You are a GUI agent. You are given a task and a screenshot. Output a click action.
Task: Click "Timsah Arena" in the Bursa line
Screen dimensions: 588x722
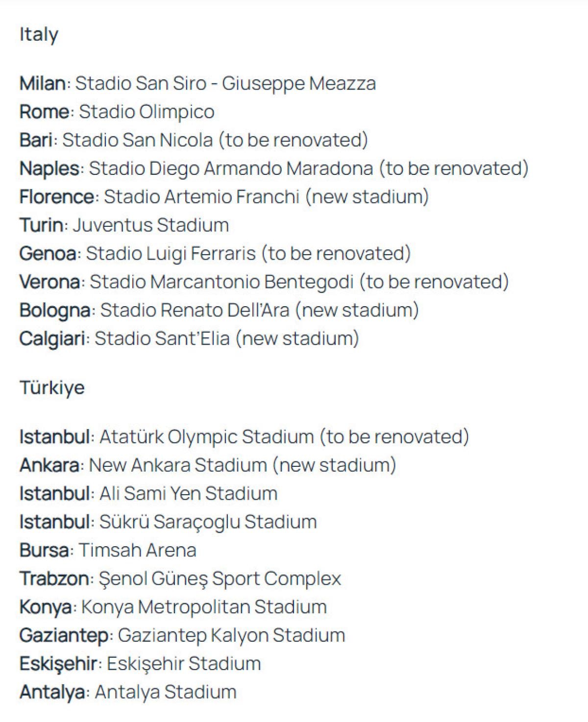[x=137, y=551]
